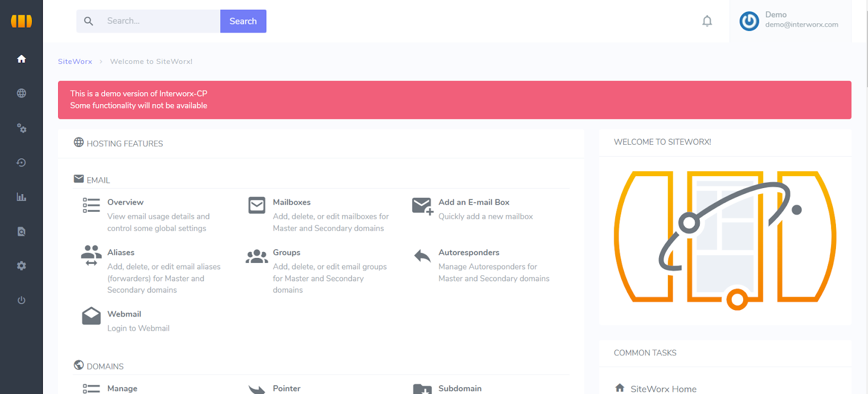Open the Home icon in sidebar
This screenshot has width=868, height=394.
21,59
